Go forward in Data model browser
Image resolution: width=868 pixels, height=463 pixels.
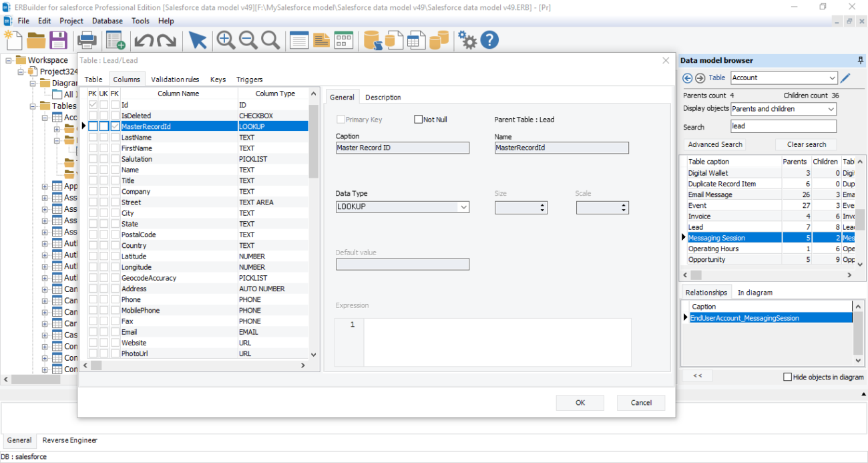700,78
